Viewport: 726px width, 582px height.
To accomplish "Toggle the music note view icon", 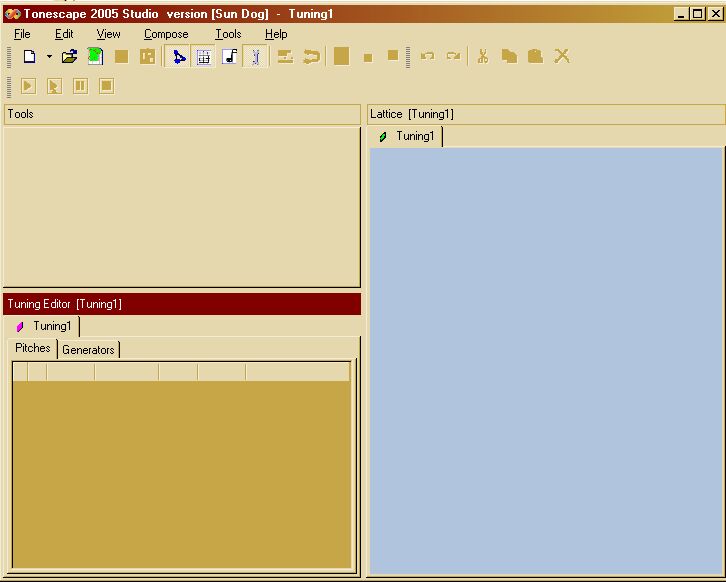I will click(229, 56).
